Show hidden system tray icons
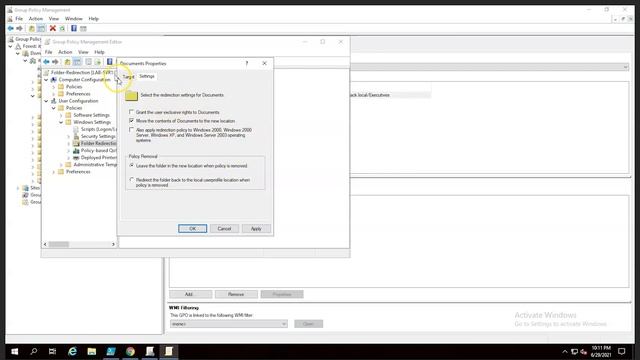640x360 pixels. 564,351
